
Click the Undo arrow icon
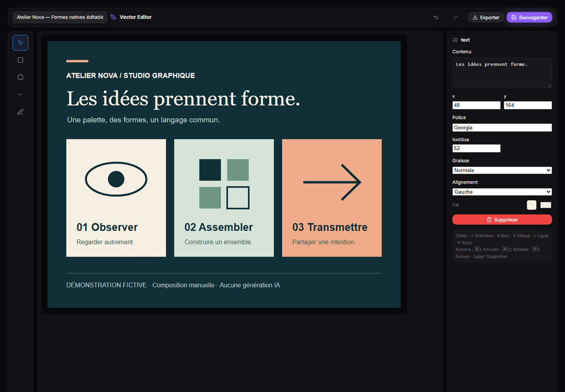coord(436,17)
